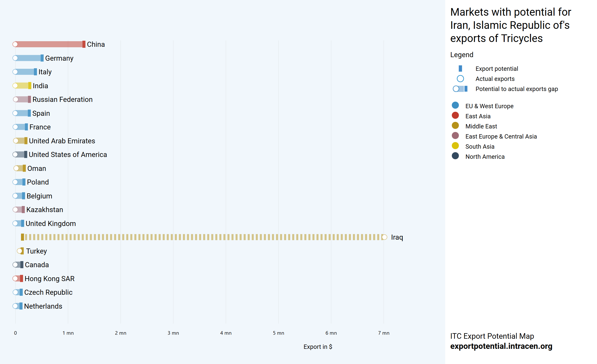The height and width of the screenshot is (364, 597).
Task: Click the EU & West Europe legend dot
Action: point(455,105)
